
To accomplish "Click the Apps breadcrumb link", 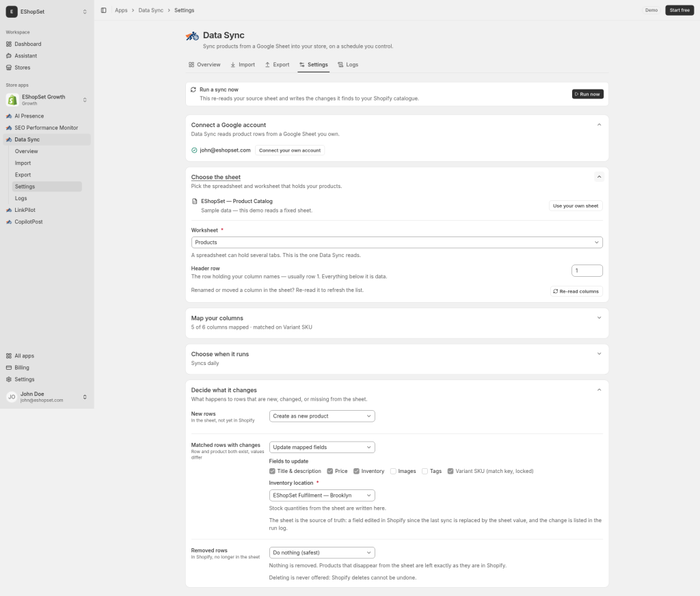I will pyautogui.click(x=121, y=10).
